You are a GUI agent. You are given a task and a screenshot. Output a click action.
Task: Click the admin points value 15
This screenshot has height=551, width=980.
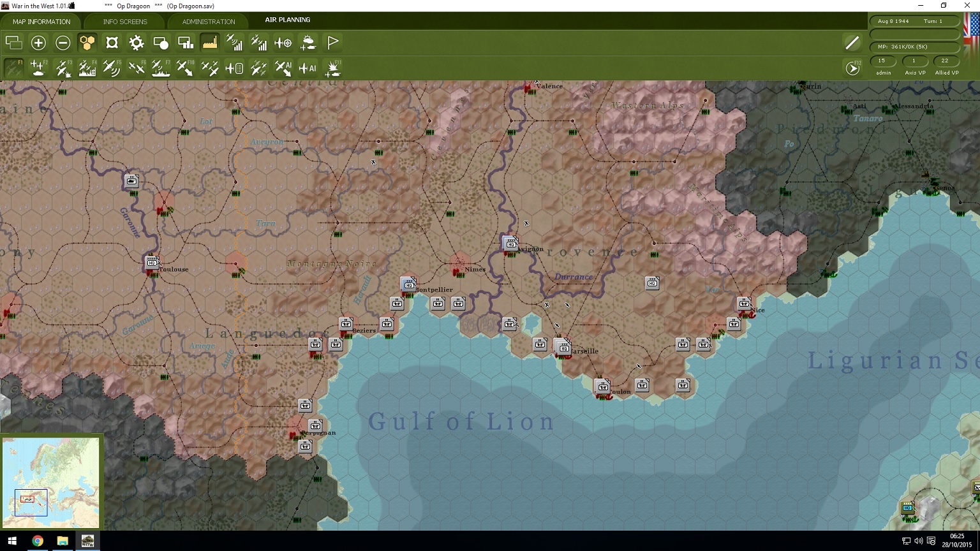(x=883, y=61)
